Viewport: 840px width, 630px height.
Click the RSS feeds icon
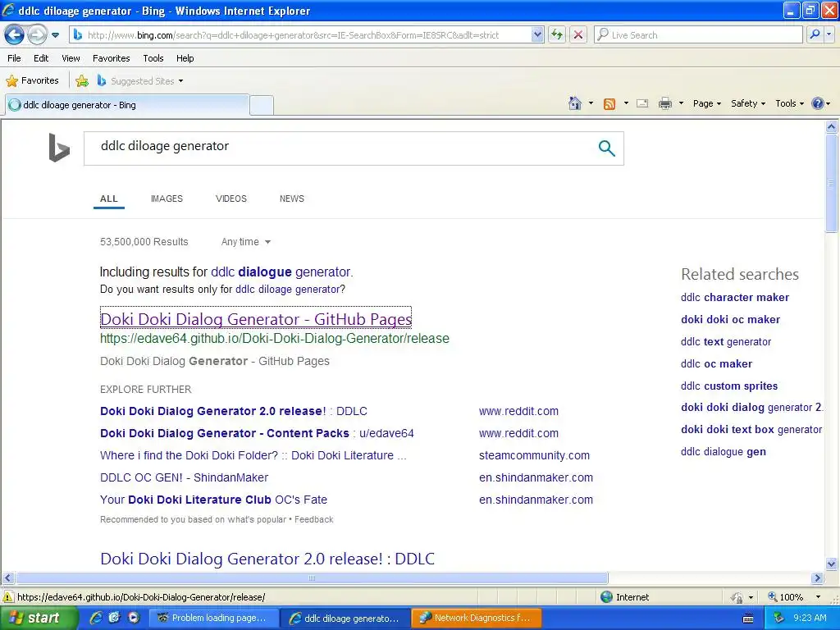click(x=609, y=104)
